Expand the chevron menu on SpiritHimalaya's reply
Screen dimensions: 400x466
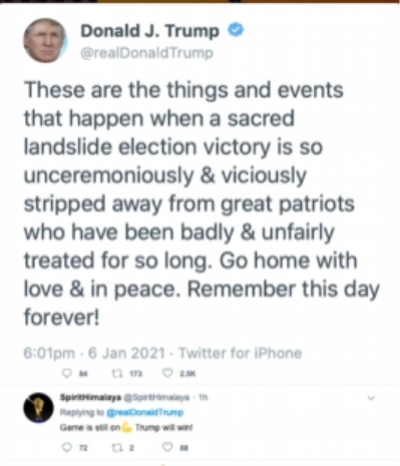[371, 398]
